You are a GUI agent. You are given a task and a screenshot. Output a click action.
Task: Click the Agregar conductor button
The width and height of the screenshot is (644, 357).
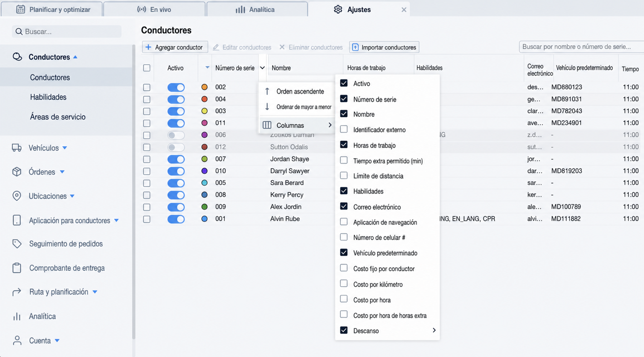tap(175, 47)
